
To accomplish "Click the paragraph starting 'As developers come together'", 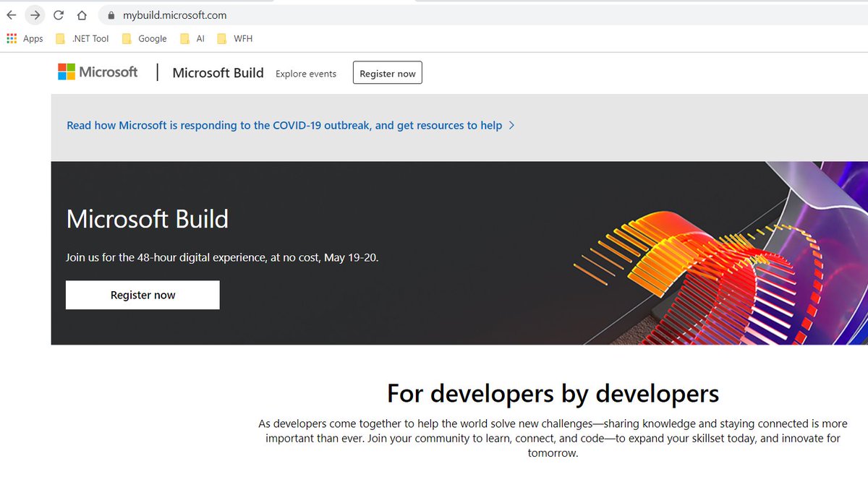I will [553, 438].
